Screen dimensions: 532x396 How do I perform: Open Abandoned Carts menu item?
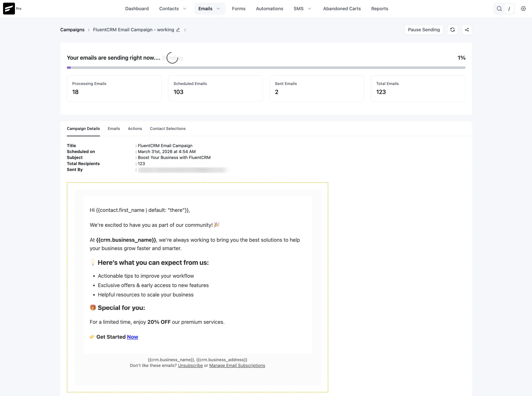342,9
